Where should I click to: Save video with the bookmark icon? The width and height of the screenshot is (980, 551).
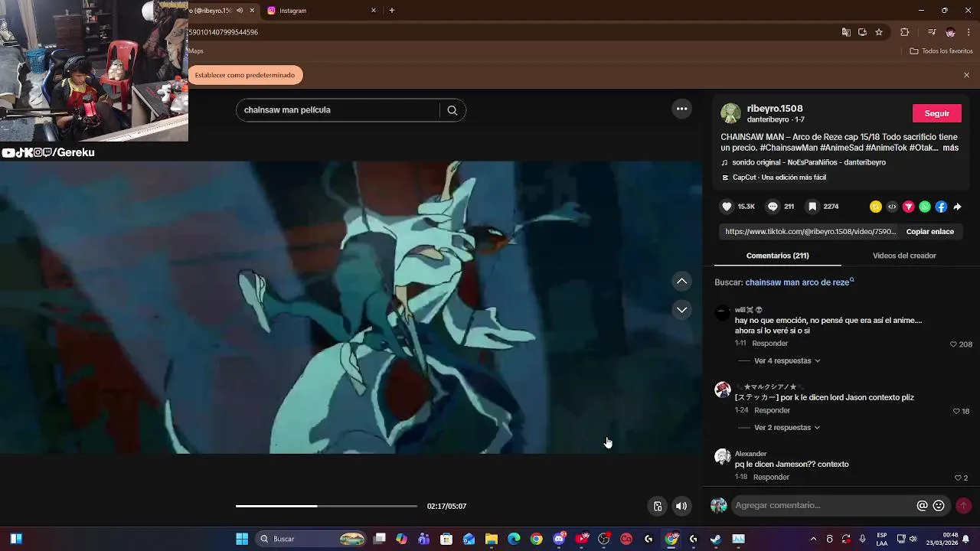pos(812,207)
